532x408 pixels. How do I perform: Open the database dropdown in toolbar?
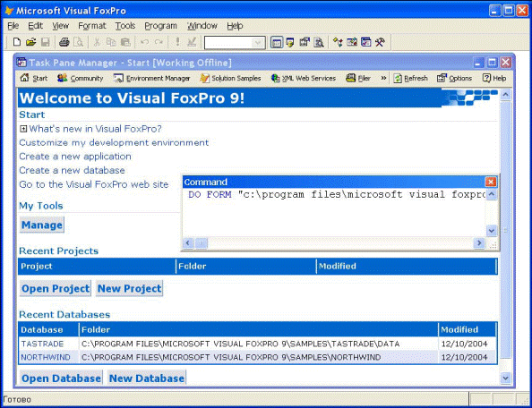pos(258,43)
